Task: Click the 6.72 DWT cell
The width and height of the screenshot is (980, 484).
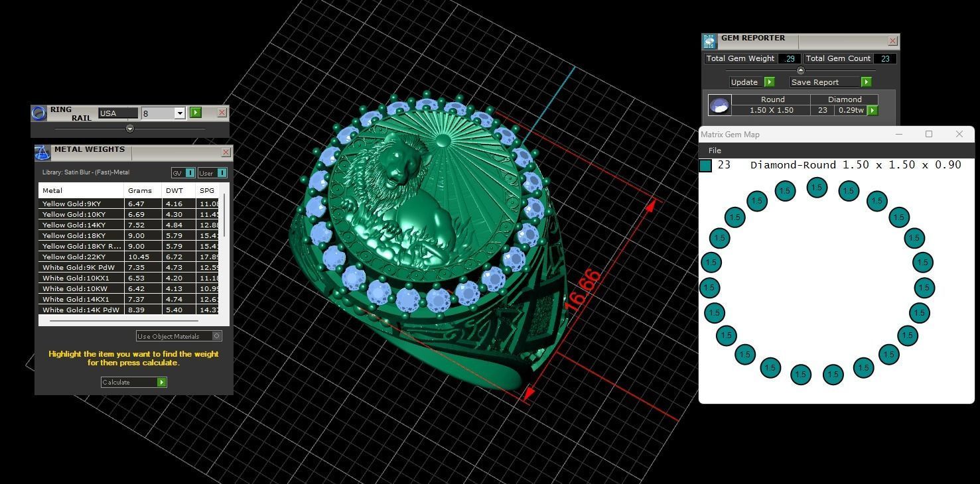Action: (x=179, y=257)
